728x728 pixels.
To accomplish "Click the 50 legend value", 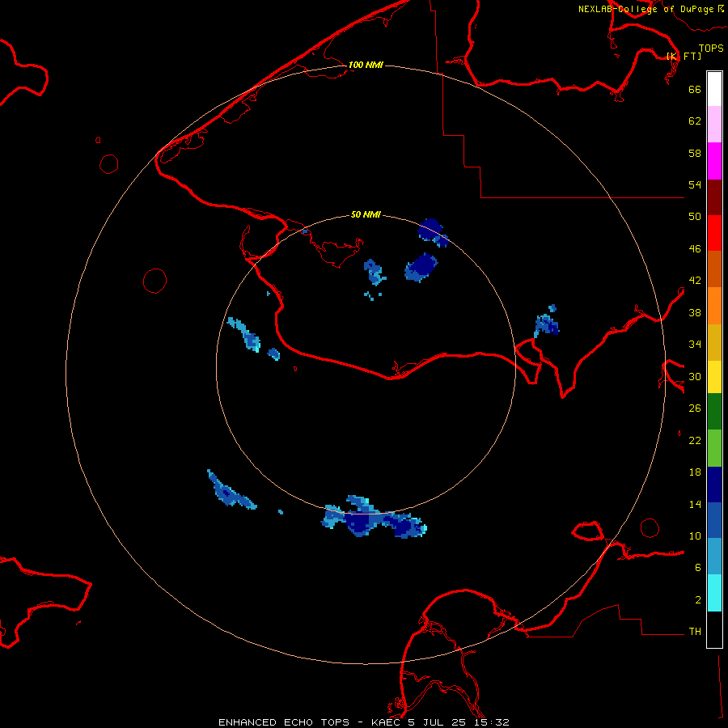I will click(x=695, y=217).
